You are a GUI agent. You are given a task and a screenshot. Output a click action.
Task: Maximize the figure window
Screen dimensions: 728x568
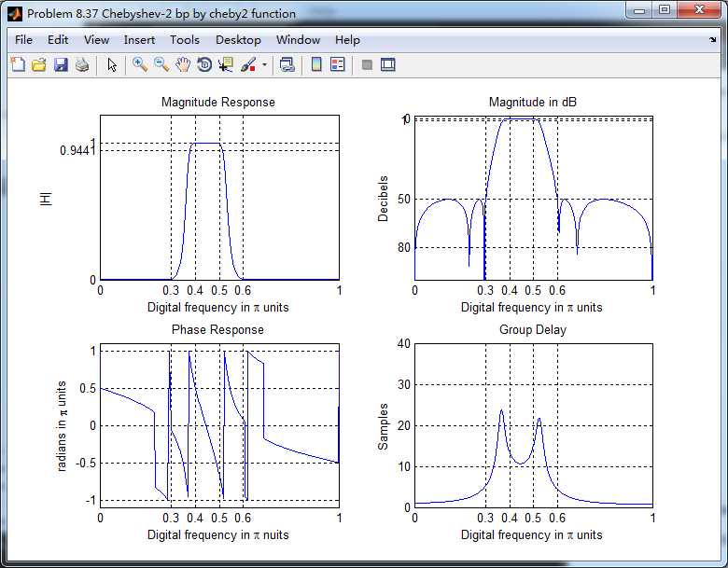665,10
